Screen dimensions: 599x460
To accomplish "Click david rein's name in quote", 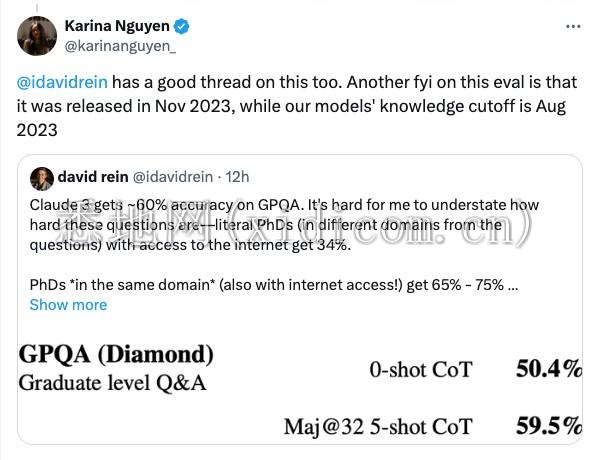I will pos(93,177).
